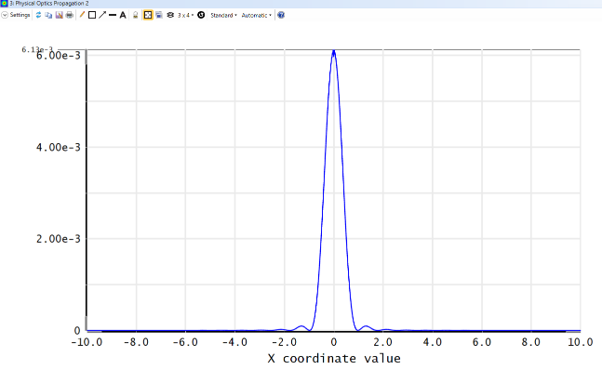Click the -2.0 x-axis tick label
602x370 pixels.
[x=284, y=342]
